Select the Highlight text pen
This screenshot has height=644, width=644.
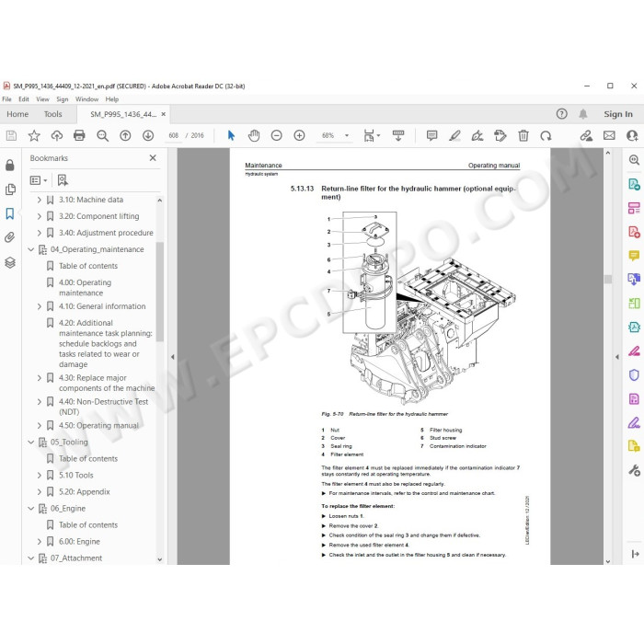(x=454, y=135)
